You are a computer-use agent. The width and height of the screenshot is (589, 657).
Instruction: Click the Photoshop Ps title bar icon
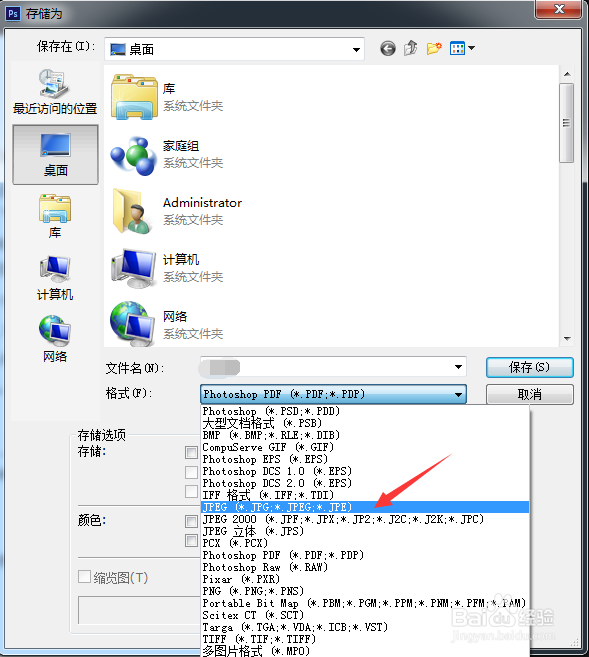point(13,13)
